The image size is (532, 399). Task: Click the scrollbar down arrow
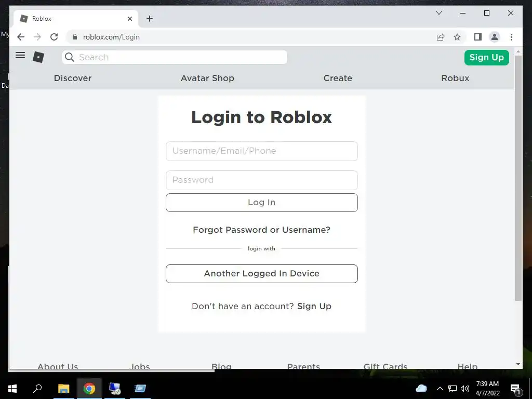(x=518, y=364)
